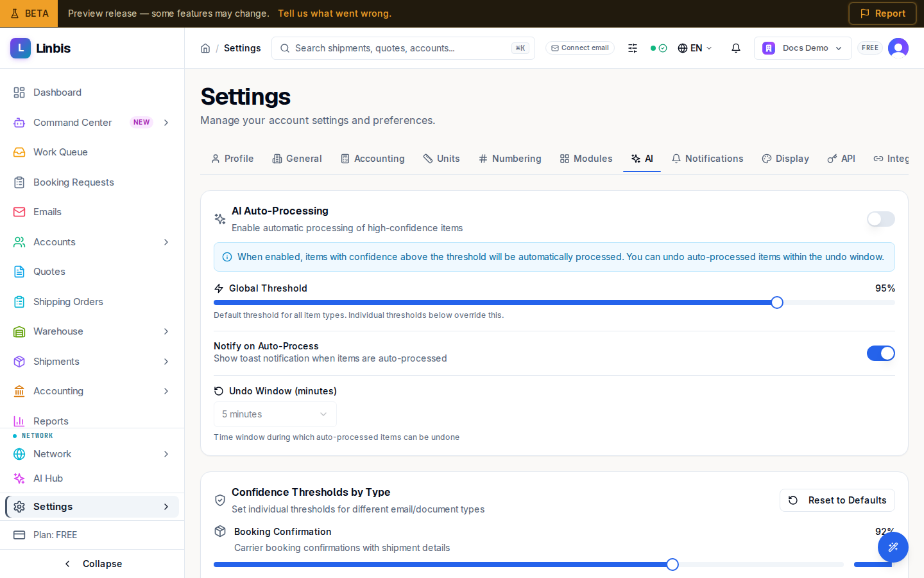
Task: Click the green connection status indicator
Action: [658, 48]
